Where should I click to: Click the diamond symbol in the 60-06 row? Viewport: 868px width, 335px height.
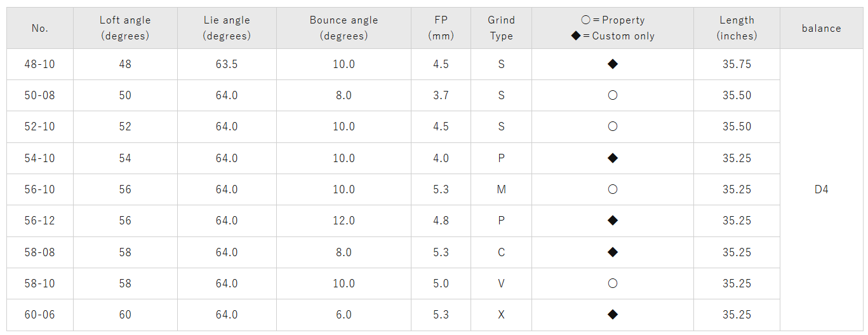point(613,315)
